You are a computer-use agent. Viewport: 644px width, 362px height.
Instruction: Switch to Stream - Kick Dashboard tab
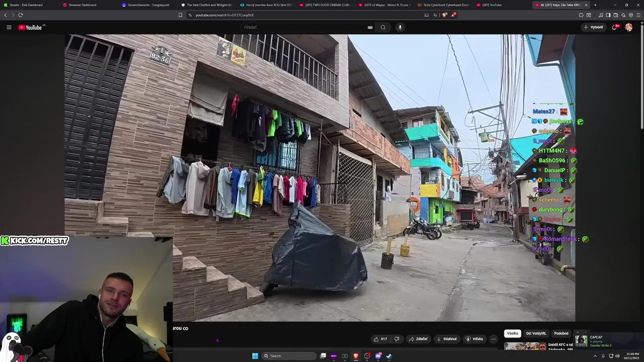coord(30,5)
